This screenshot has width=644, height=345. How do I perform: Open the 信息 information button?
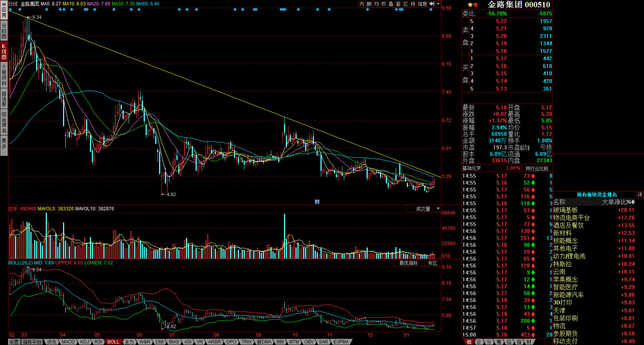[422, 4]
